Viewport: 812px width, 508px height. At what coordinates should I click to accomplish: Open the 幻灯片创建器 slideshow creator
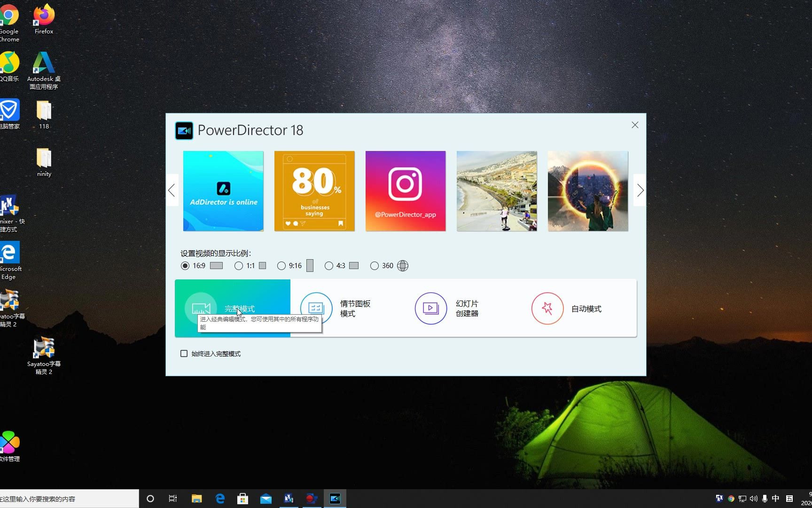pos(463,308)
